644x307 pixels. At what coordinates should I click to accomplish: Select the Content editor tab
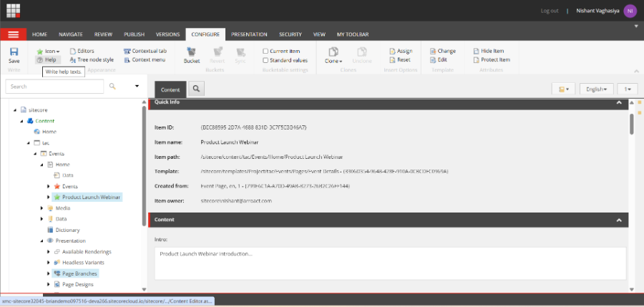coord(170,89)
